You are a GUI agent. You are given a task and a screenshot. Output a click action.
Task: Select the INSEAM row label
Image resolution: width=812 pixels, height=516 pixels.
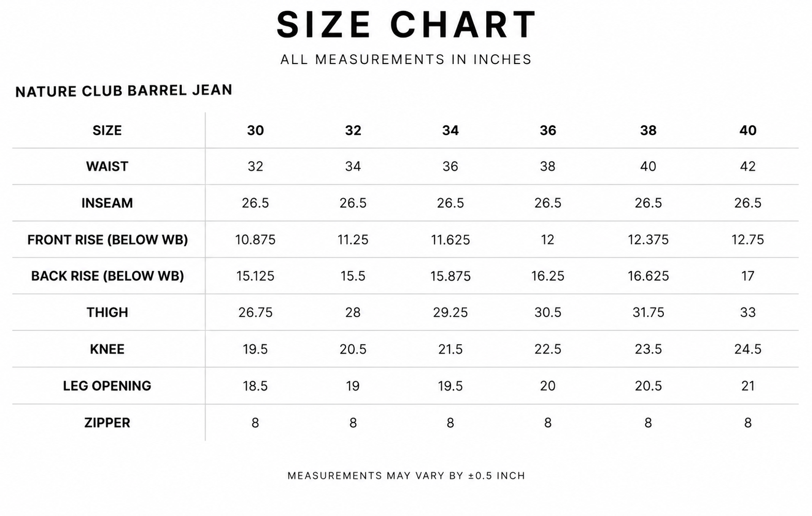coord(107,203)
